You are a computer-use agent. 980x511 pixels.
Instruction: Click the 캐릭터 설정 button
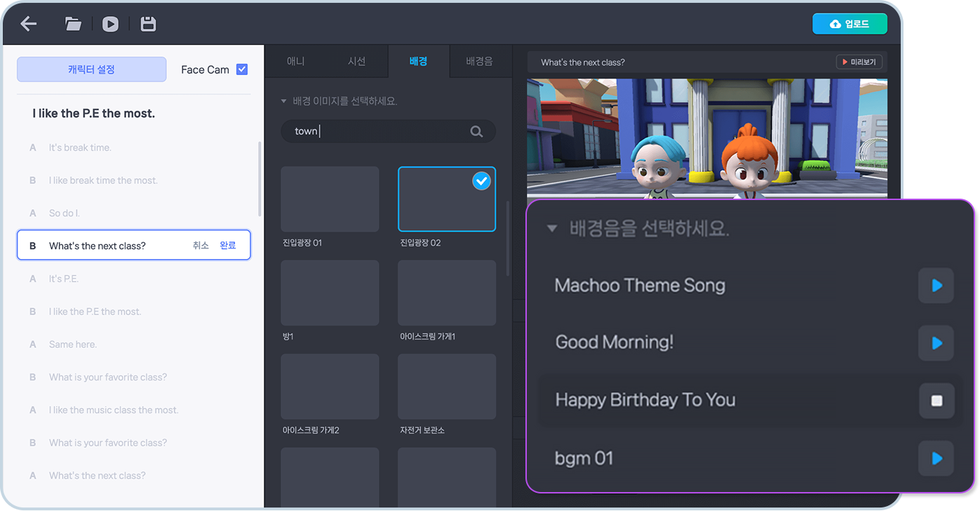91,69
